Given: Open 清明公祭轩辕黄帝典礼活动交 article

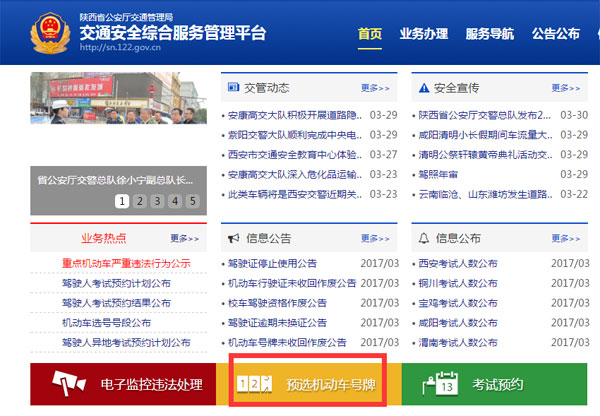Looking at the screenshot, I should coord(485,155).
